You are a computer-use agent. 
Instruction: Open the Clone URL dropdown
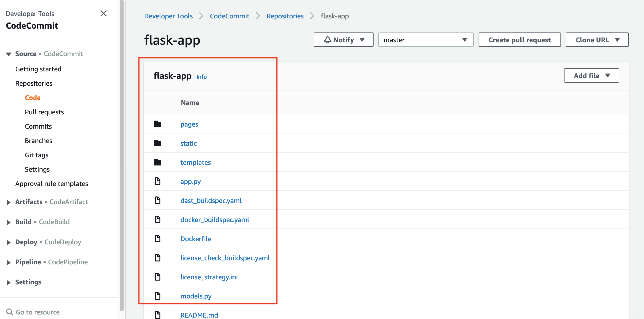597,40
